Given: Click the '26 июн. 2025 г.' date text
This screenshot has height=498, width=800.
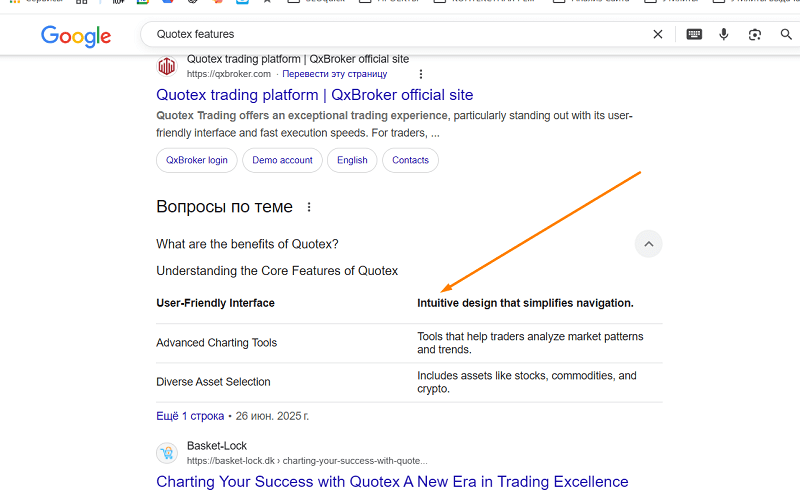Looking at the screenshot, I should click(x=272, y=416).
